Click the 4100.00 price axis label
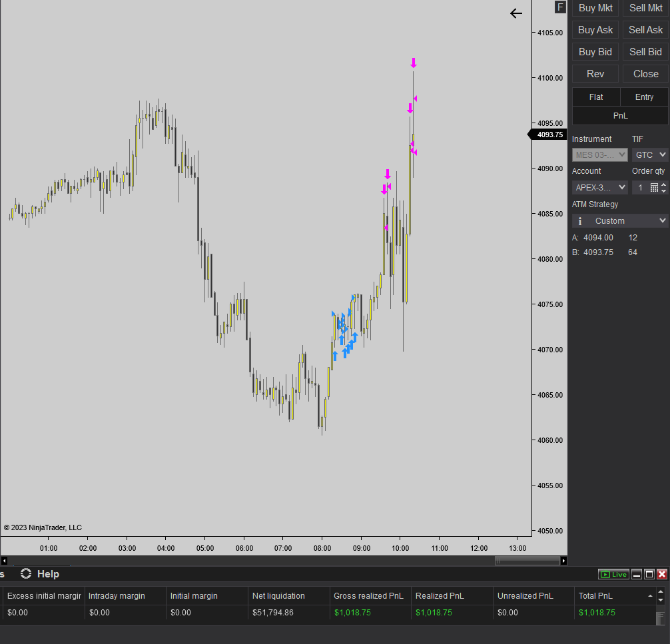This screenshot has height=644, width=670. click(550, 78)
